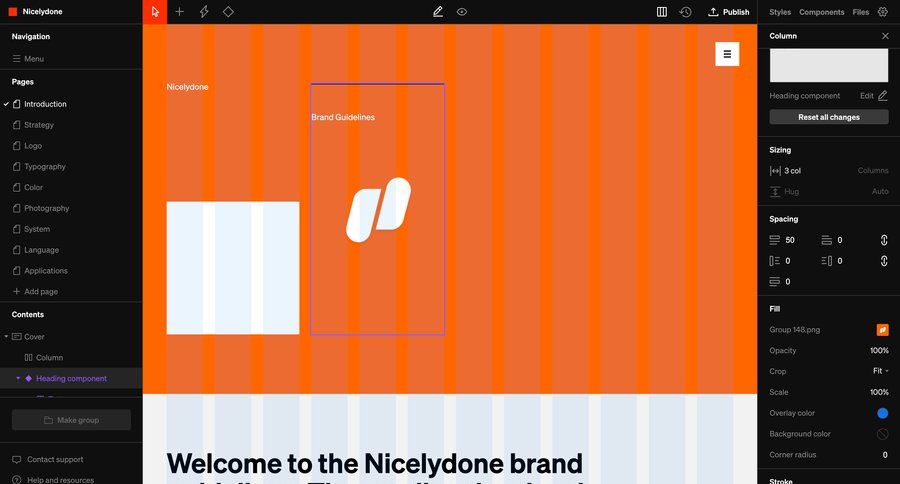Screen dimensions: 900x484
Task: Edit right padding value 0
Action: 840,261
